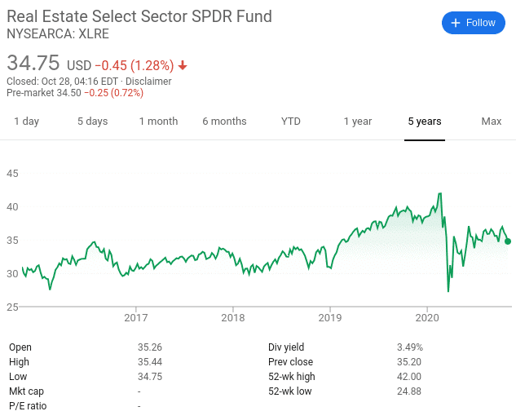Switch to the 1 year tab
This screenshot has width=516, height=420.
[358, 122]
